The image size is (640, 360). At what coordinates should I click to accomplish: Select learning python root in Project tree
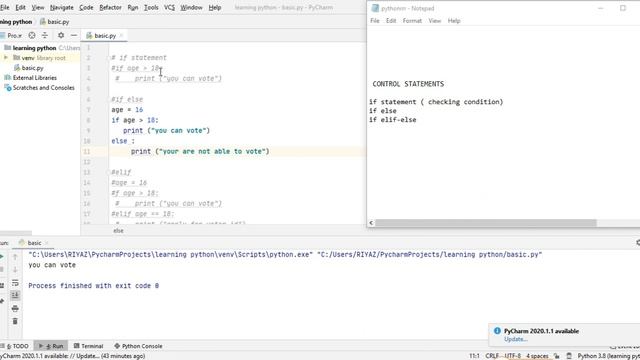tap(34, 48)
